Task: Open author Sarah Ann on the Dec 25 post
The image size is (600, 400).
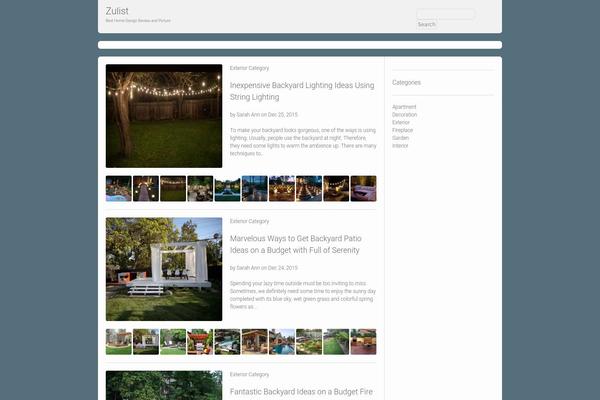Action: click(248, 114)
